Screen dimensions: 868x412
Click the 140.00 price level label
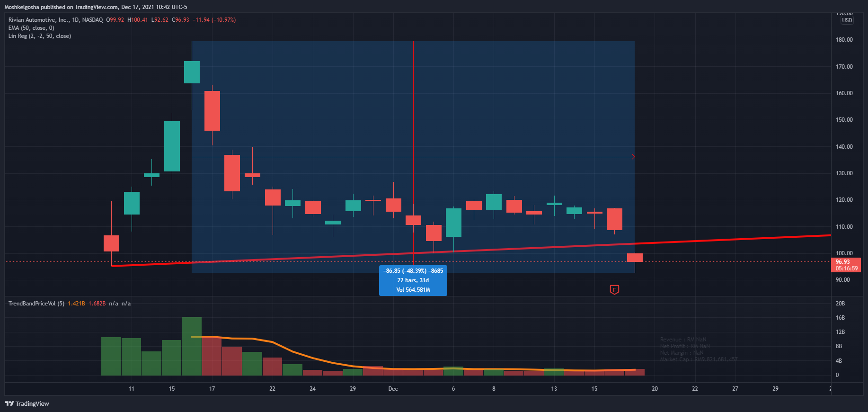pos(844,147)
